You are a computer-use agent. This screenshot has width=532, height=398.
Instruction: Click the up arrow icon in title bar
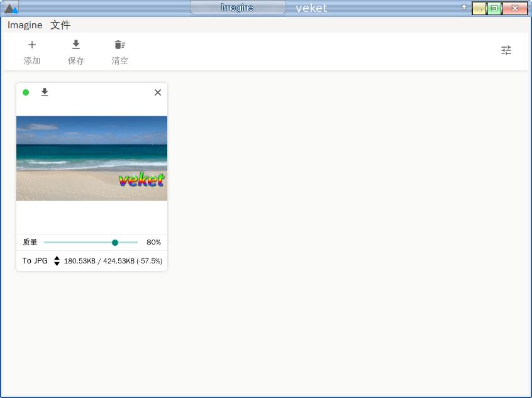(x=464, y=8)
